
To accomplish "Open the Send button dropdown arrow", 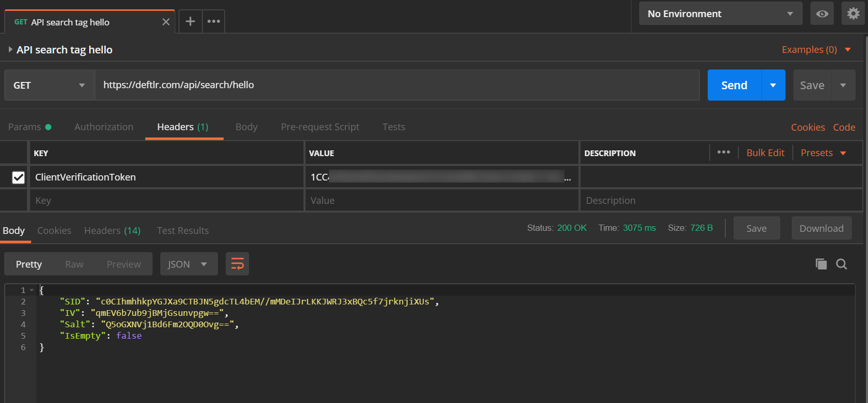I will [773, 85].
